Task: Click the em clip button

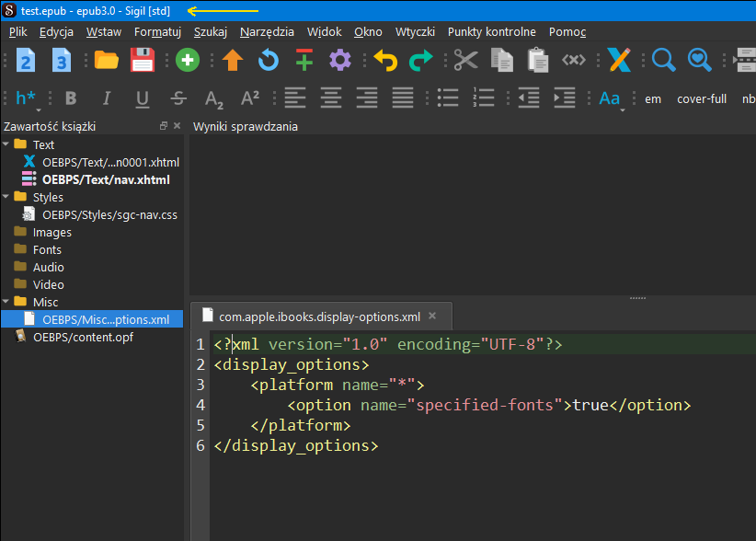Action: (653, 98)
